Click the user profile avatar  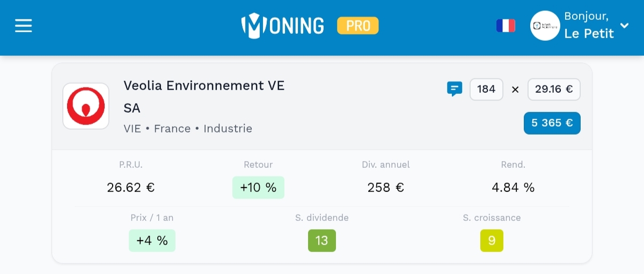coord(545,26)
